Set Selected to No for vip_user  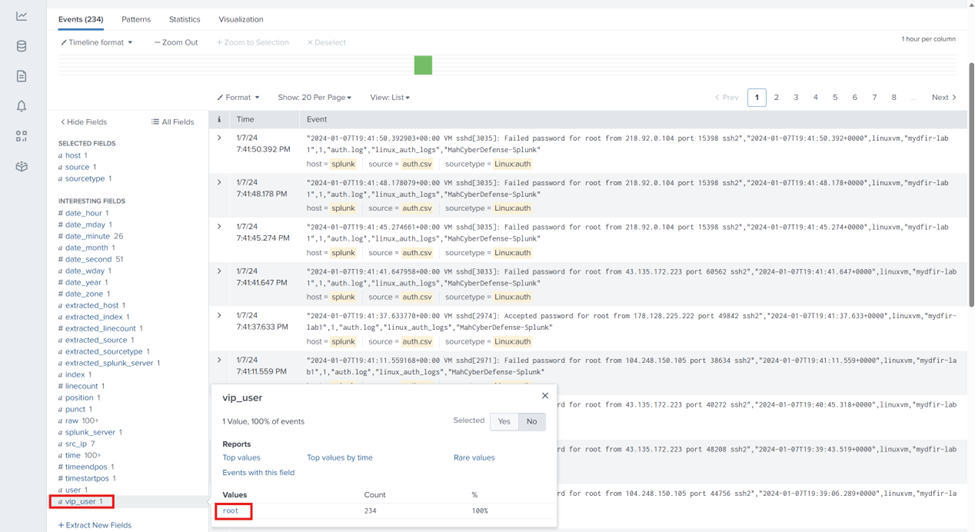[x=532, y=421]
